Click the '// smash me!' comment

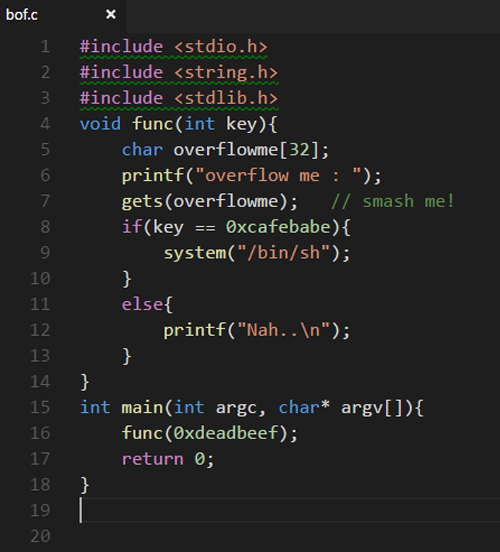[x=393, y=201]
